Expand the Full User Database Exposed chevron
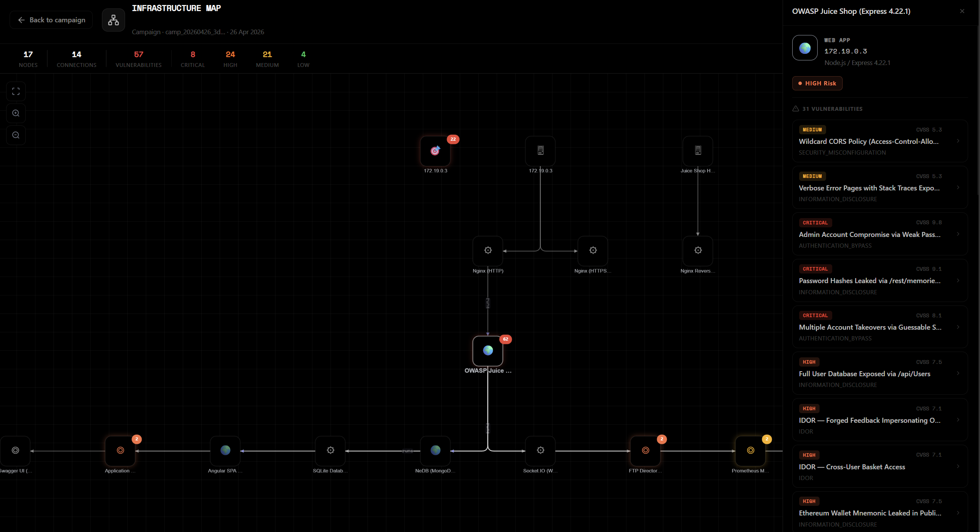 (x=958, y=374)
